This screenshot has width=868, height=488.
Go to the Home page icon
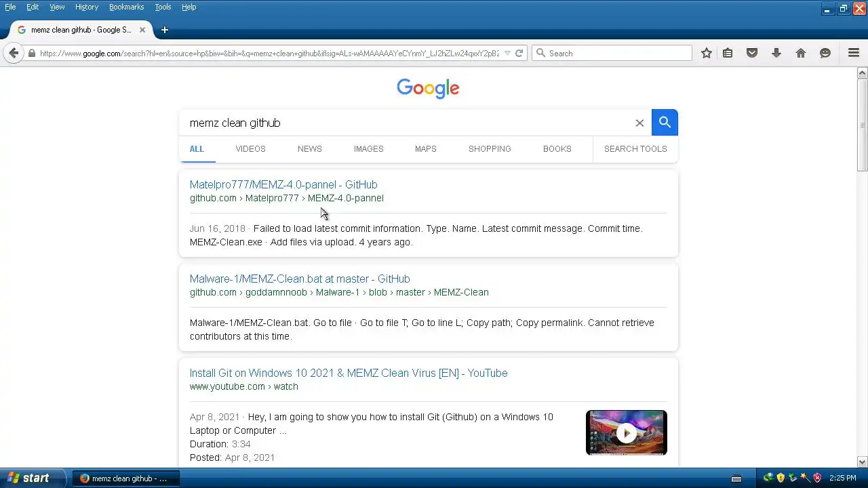(x=801, y=53)
